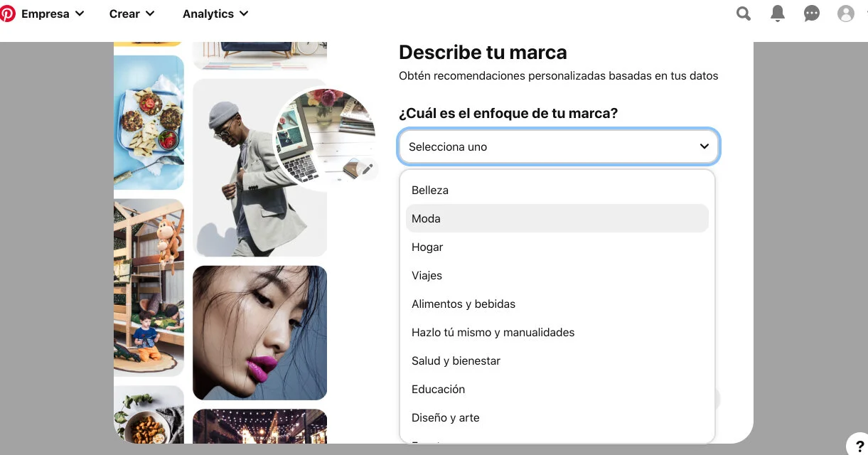Pick Hazlo tú mismo y manualidades
Image resolution: width=868 pixels, height=455 pixels.
557,332
